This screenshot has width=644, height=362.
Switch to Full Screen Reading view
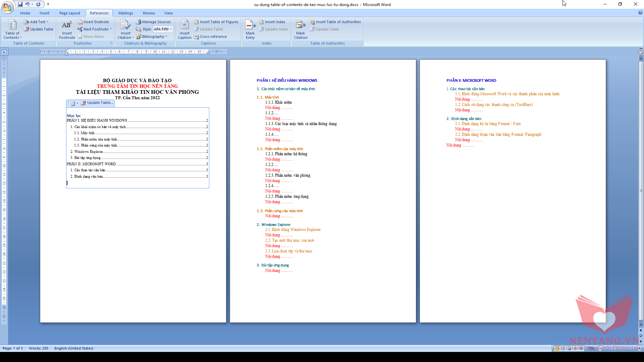563,348
